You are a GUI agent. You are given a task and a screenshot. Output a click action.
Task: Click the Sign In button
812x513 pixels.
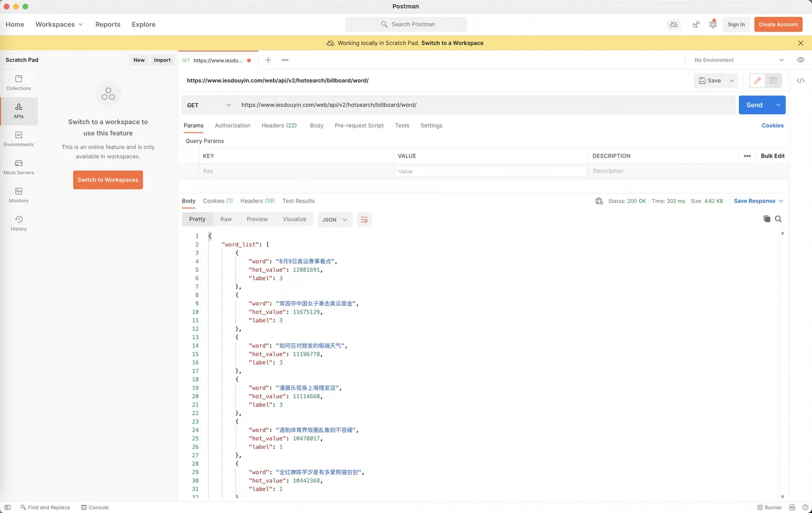(x=736, y=24)
